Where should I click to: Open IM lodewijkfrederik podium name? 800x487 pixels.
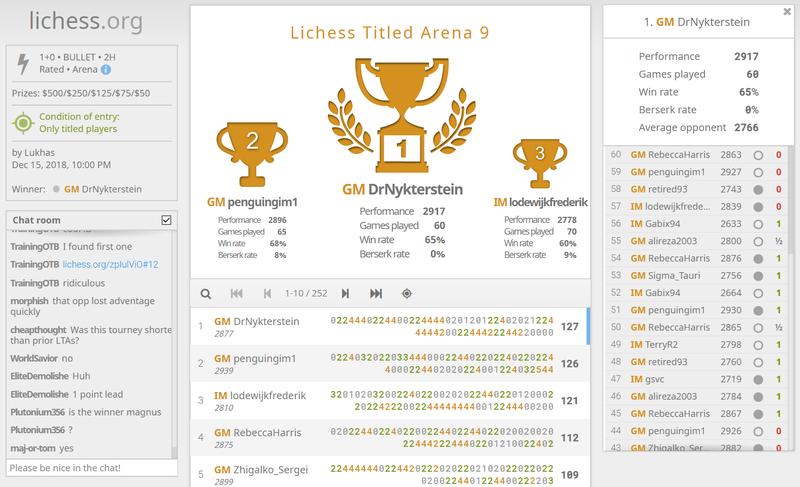point(540,202)
